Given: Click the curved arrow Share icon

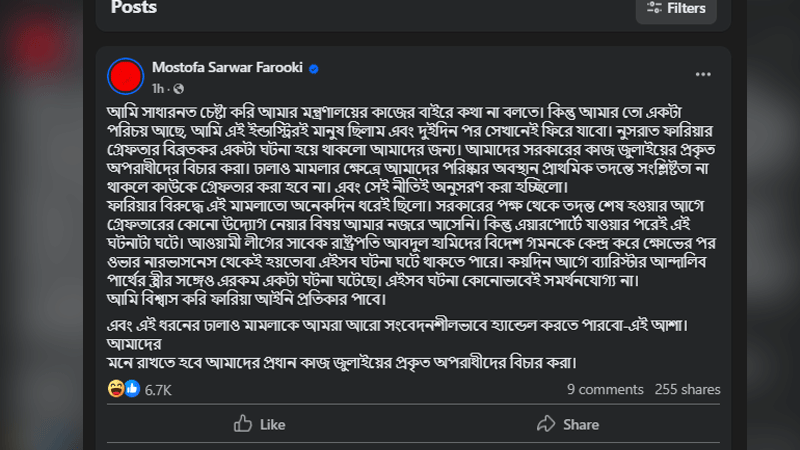Looking at the screenshot, I should [543, 424].
